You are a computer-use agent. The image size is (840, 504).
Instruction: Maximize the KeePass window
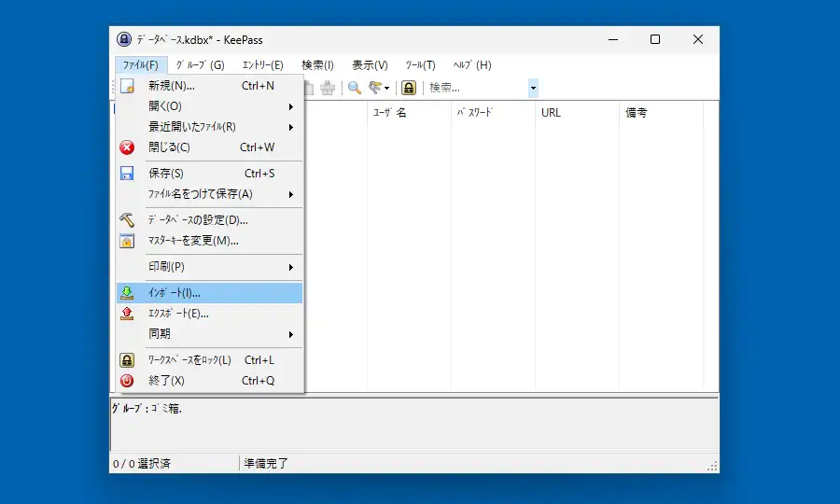tap(655, 39)
